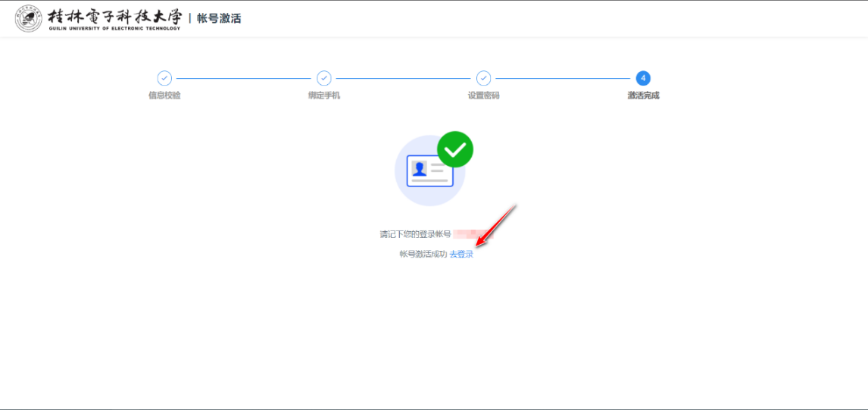Select the 绑定手机 step label
This screenshot has width=868, height=410.
[x=324, y=95]
